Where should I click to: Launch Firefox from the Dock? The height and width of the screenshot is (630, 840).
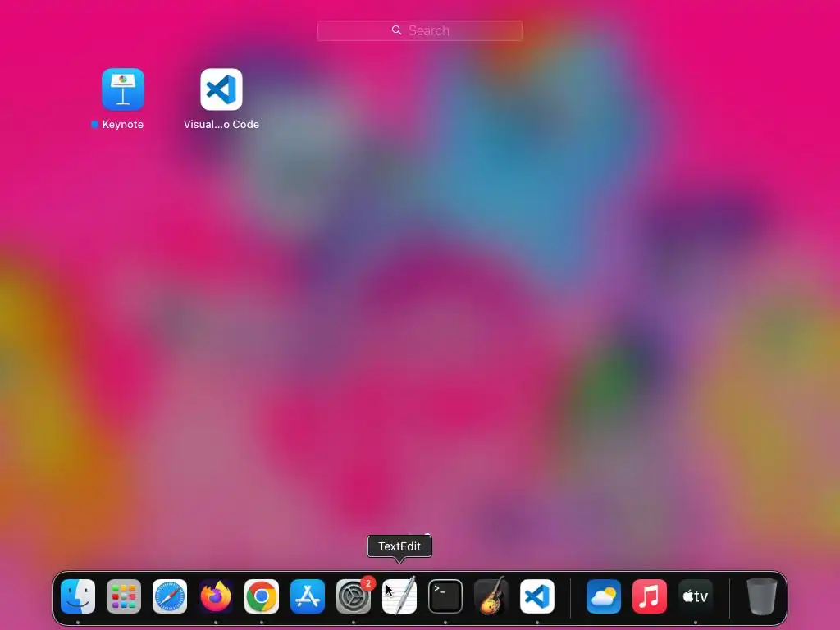click(216, 596)
